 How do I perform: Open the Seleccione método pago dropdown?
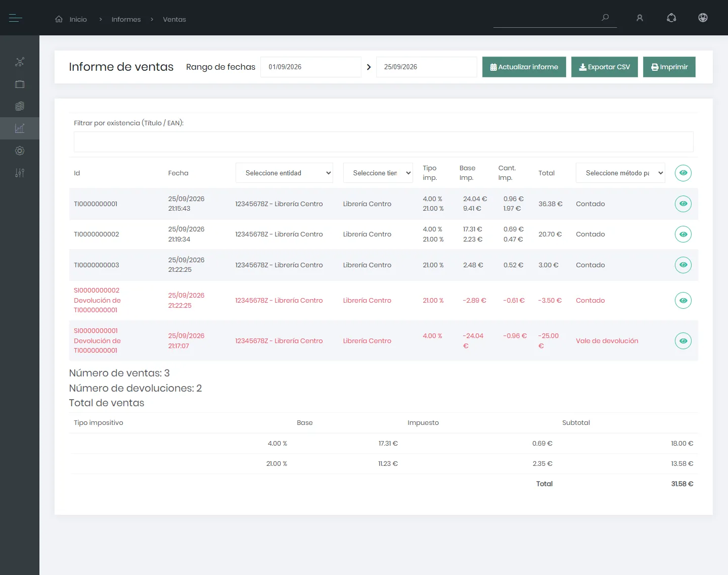point(620,173)
